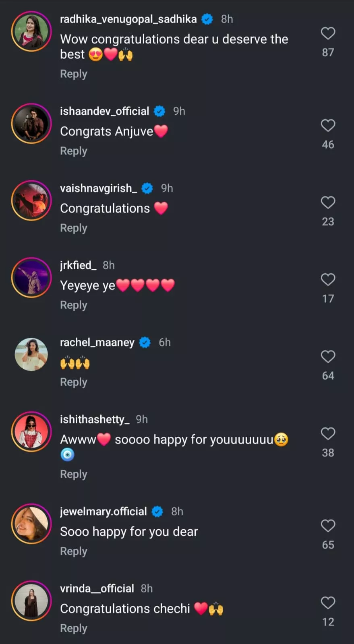This screenshot has height=644, width=354.
Task: Open the ishithashetty_ username link
Action: click(95, 419)
